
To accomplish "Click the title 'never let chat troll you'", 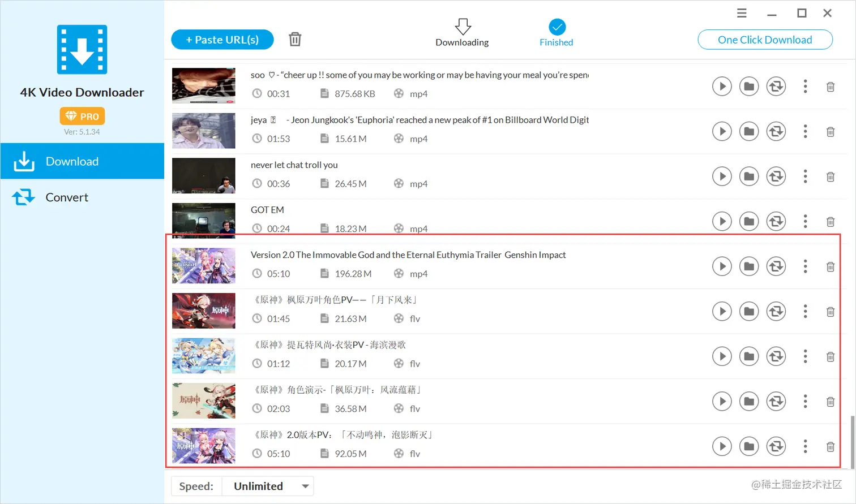I will [294, 165].
